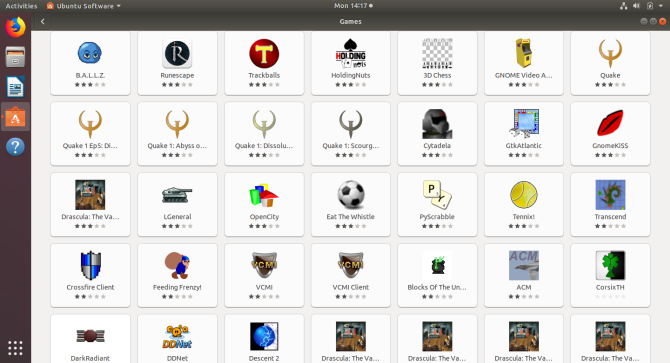Select the CorsixTH clover icon
670x363 pixels.
(x=610, y=265)
